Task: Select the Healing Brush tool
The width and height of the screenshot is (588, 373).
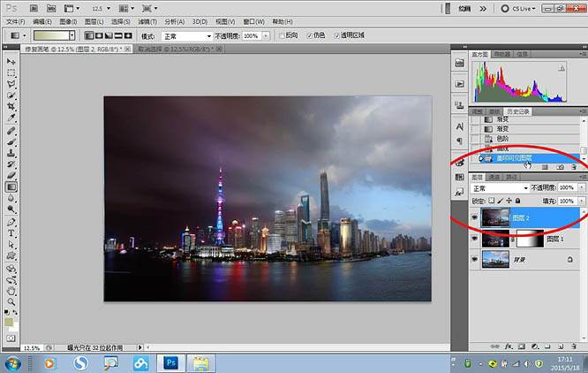Action: tap(11, 131)
